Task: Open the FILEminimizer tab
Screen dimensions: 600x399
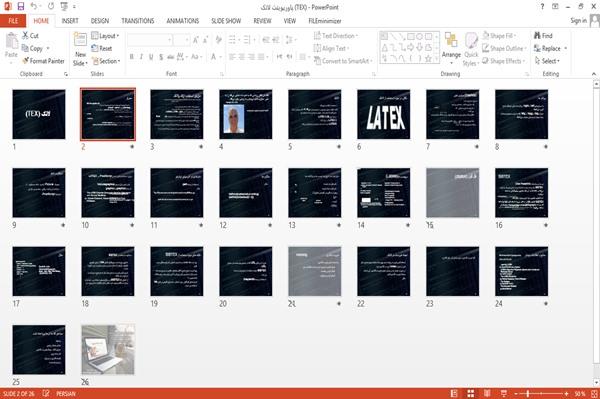Action: coord(325,21)
